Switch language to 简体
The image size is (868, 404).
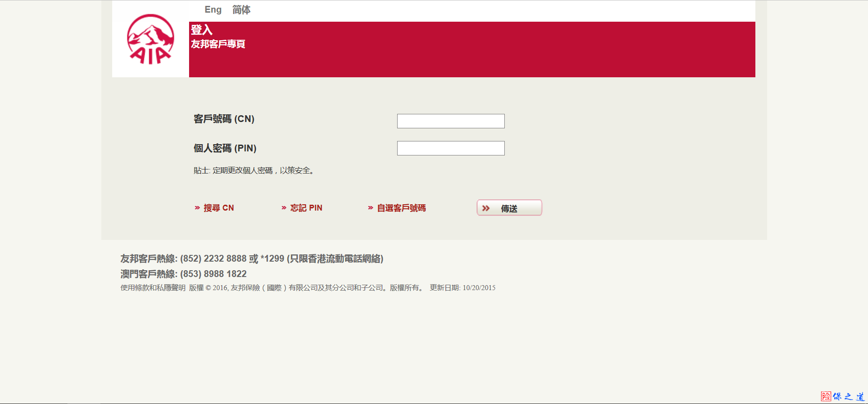[x=241, y=9]
